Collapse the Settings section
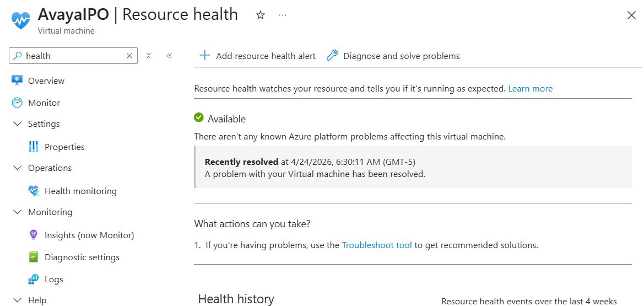 point(17,124)
